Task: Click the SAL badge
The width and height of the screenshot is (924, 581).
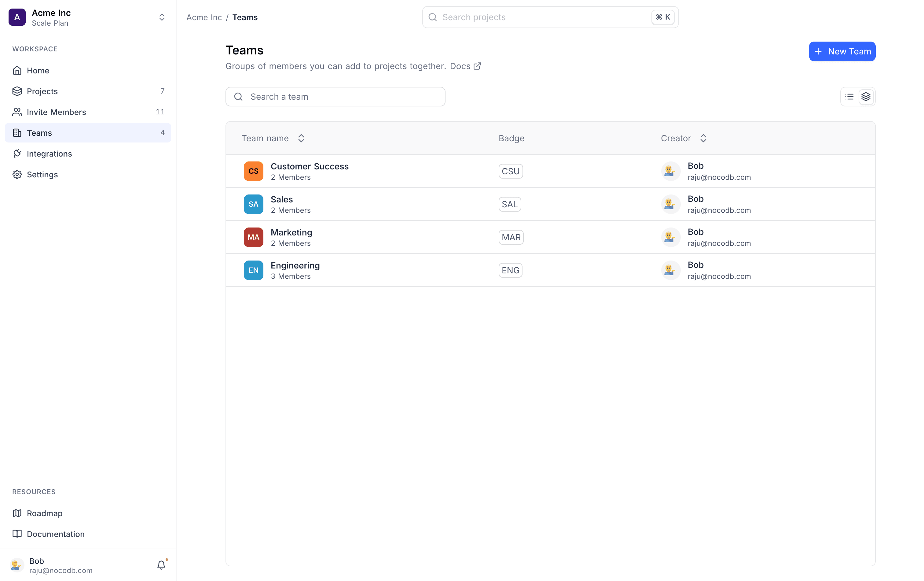Action: tap(510, 204)
